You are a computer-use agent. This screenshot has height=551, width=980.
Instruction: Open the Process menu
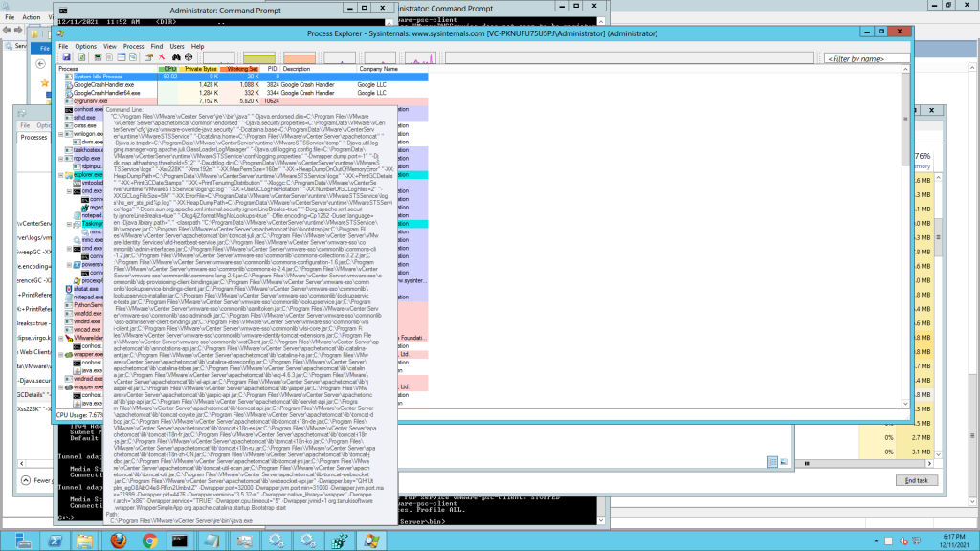tap(134, 46)
